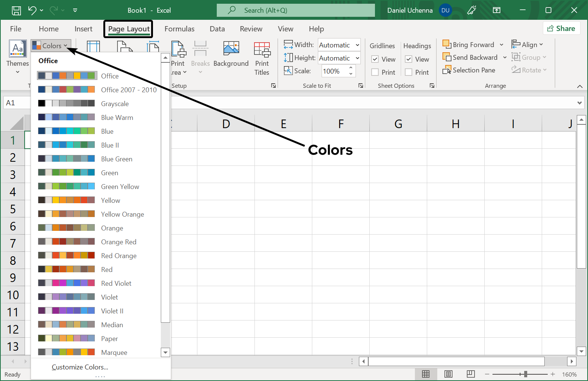588x381 pixels.
Task: Click the Group objects icon
Action: [x=516, y=57]
